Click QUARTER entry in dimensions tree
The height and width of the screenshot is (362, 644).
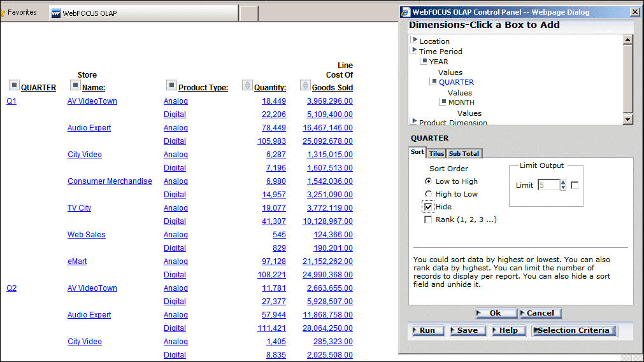pyautogui.click(x=456, y=82)
